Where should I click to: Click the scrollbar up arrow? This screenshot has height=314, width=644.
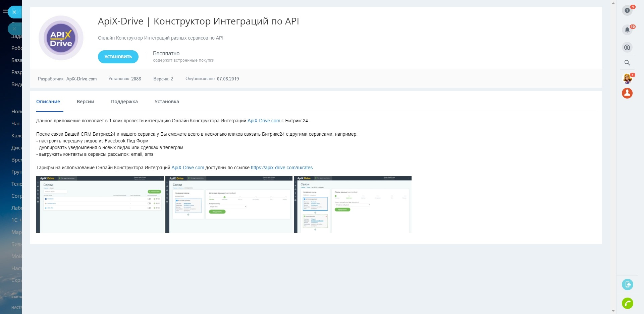click(x=613, y=3)
